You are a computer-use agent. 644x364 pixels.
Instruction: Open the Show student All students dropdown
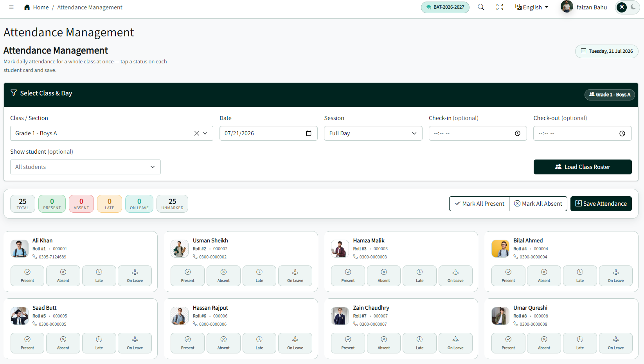[x=85, y=167]
